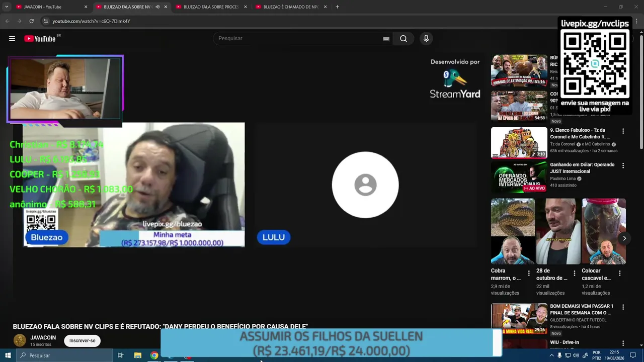Go back with the browser back arrow
The image size is (644, 362).
coord(7,21)
